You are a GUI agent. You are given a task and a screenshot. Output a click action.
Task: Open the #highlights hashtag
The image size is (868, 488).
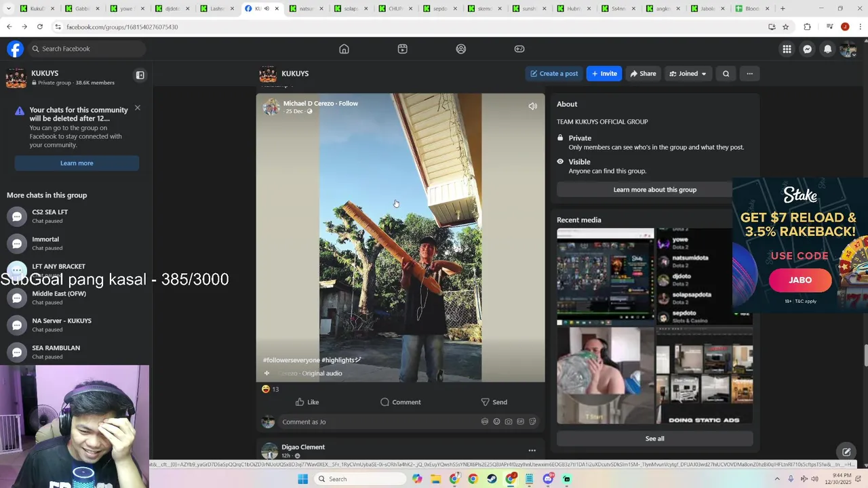click(x=338, y=360)
